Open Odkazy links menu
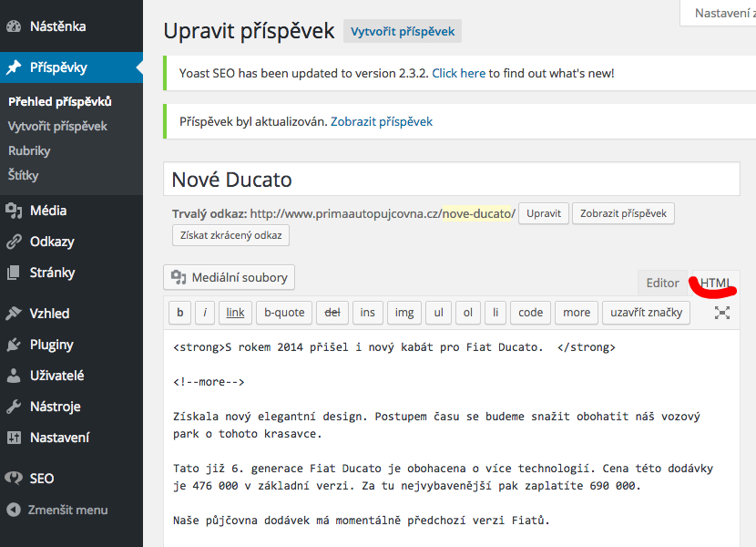Image resolution: width=756 pixels, height=547 pixels. (x=71, y=242)
